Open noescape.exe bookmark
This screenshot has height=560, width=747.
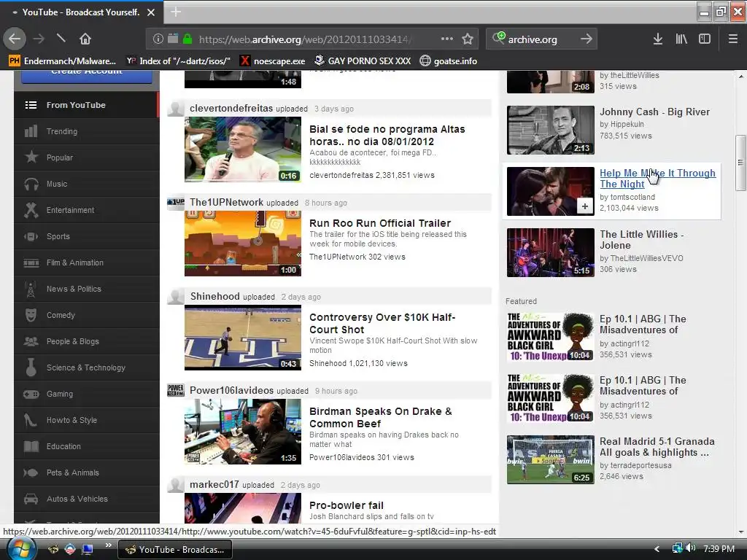click(x=272, y=61)
